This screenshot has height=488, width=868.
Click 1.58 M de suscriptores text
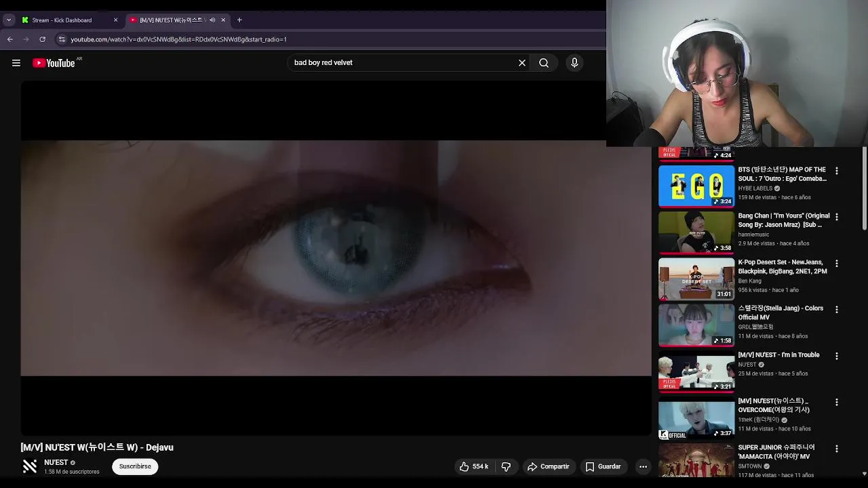(x=72, y=472)
